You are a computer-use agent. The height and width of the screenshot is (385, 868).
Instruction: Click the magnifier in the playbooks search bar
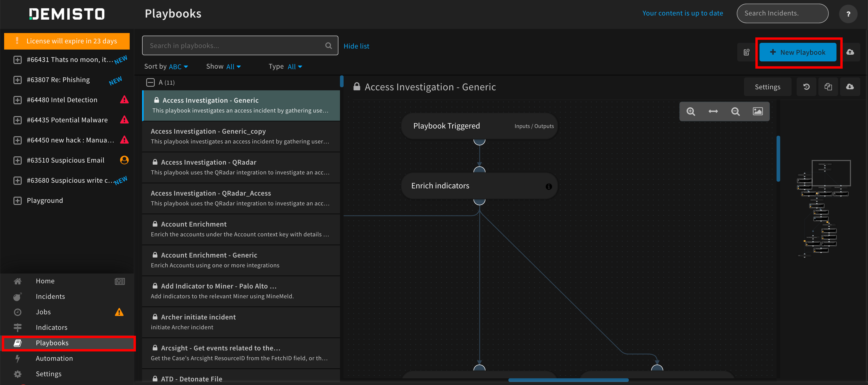328,45
